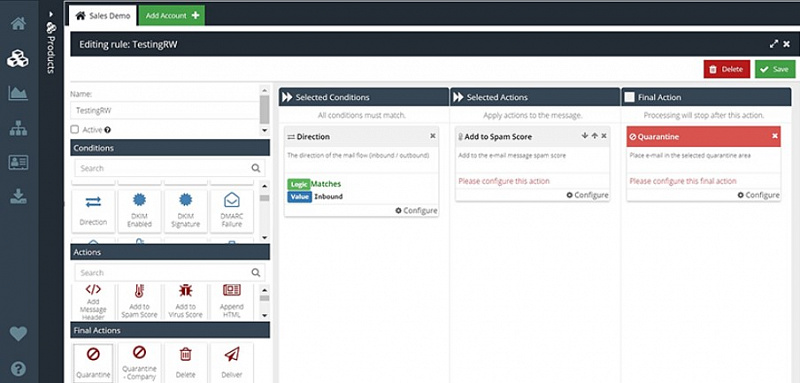Open the hierarchy tree icon in sidebar
The height and width of the screenshot is (383, 800).
[x=18, y=129]
